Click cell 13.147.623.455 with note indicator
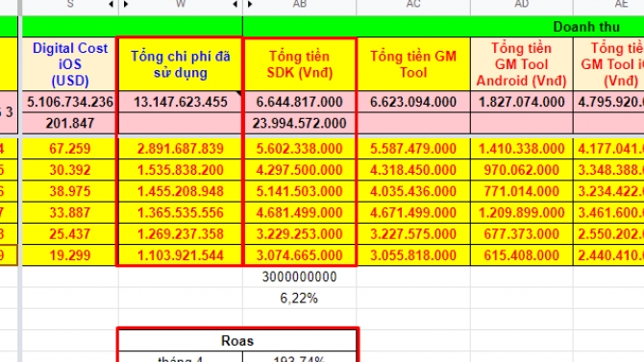The image size is (644, 362). (181, 102)
